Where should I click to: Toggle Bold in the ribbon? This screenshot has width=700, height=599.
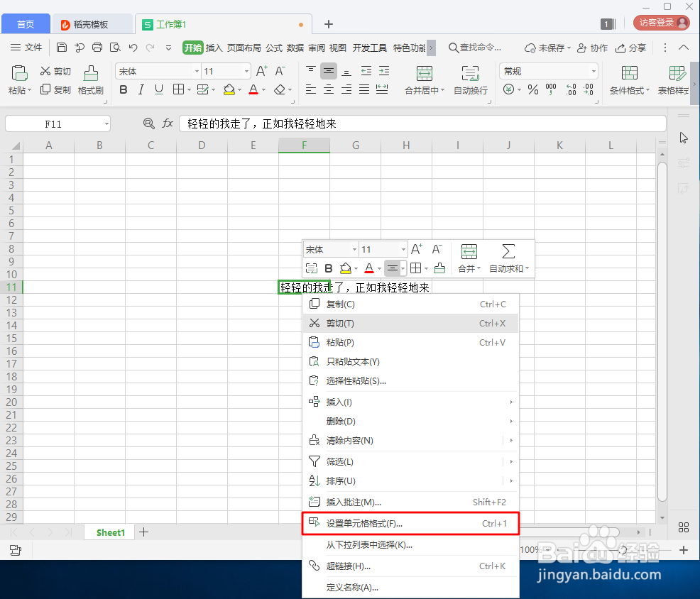point(124,89)
